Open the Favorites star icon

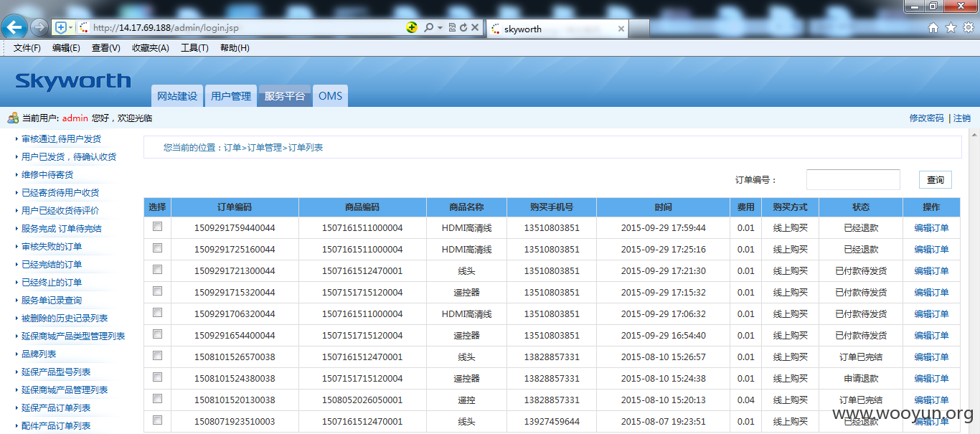pos(951,27)
